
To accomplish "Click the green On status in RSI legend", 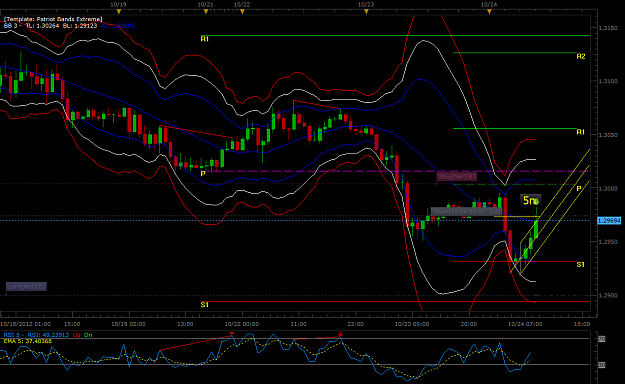I will click(88, 335).
